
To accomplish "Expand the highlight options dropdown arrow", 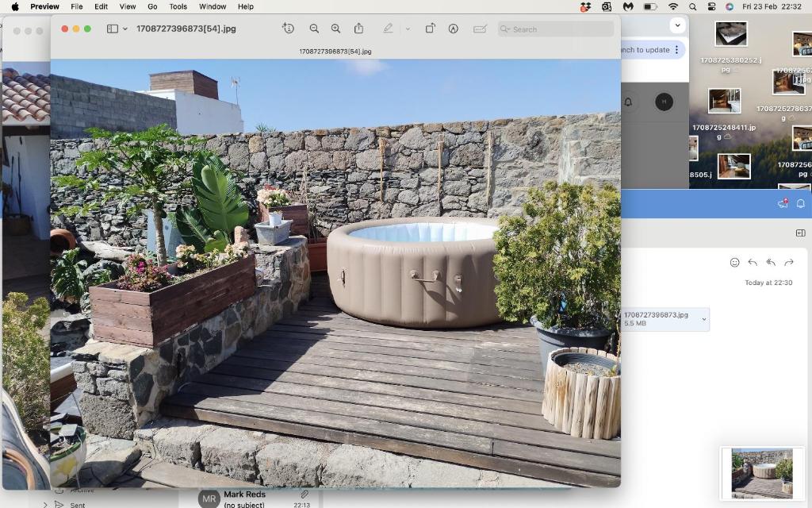I will pyautogui.click(x=408, y=29).
